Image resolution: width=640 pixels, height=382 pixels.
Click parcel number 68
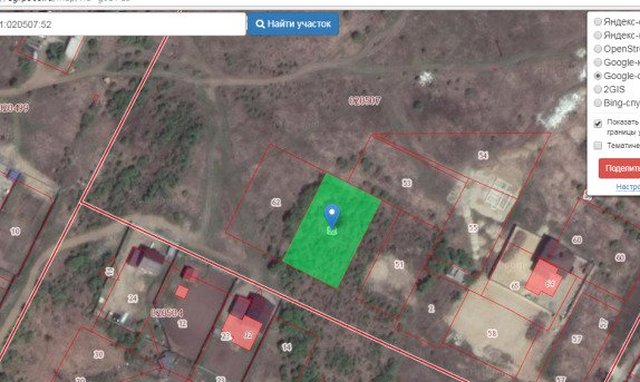(577, 240)
